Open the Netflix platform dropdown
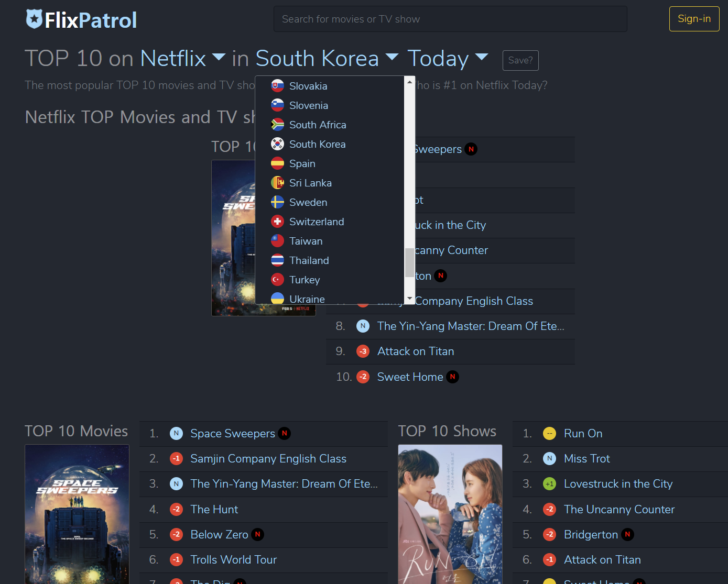728x584 pixels. click(x=183, y=59)
